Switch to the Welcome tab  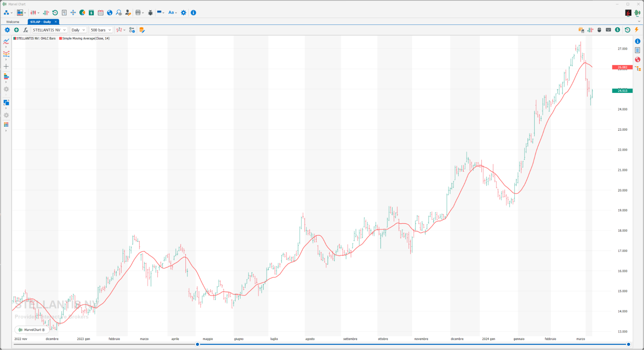click(x=13, y=22)
